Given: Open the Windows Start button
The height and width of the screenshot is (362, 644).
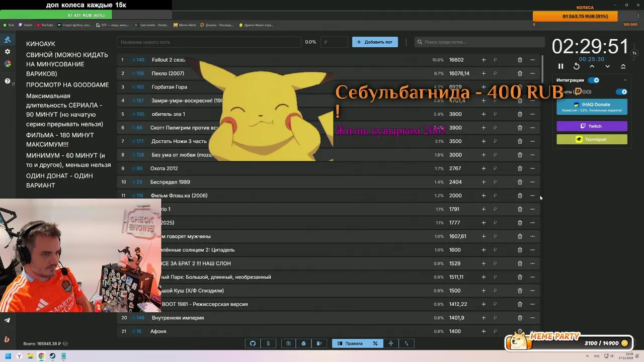Looking at the screenshot, I should pyautogui.click(x=8, y=356).
